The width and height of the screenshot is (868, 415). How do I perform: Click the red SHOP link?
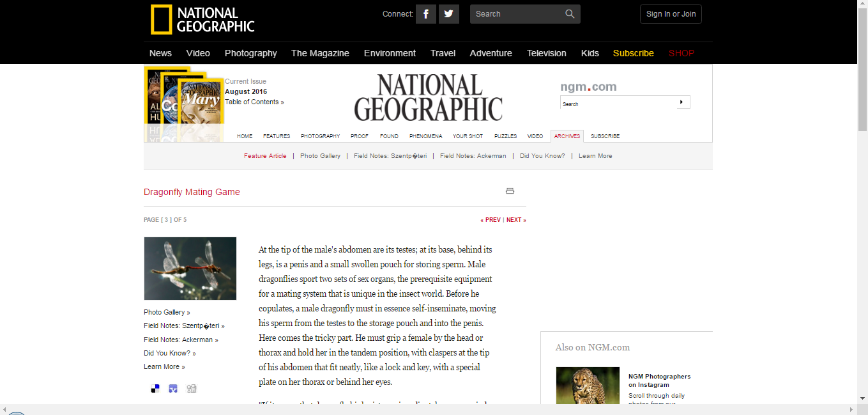point(681,53)
